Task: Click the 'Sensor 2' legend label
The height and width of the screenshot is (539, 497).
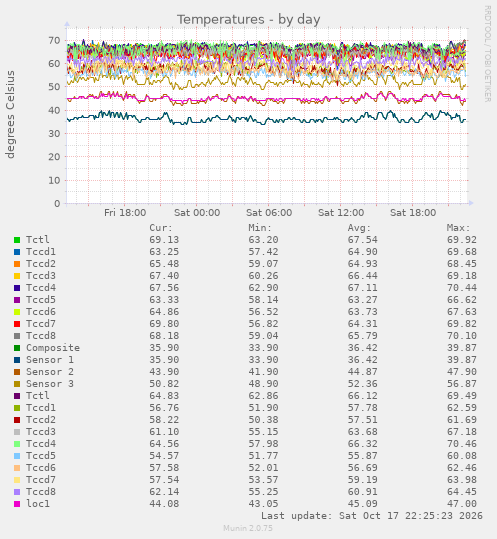Action: coord(50,372)
